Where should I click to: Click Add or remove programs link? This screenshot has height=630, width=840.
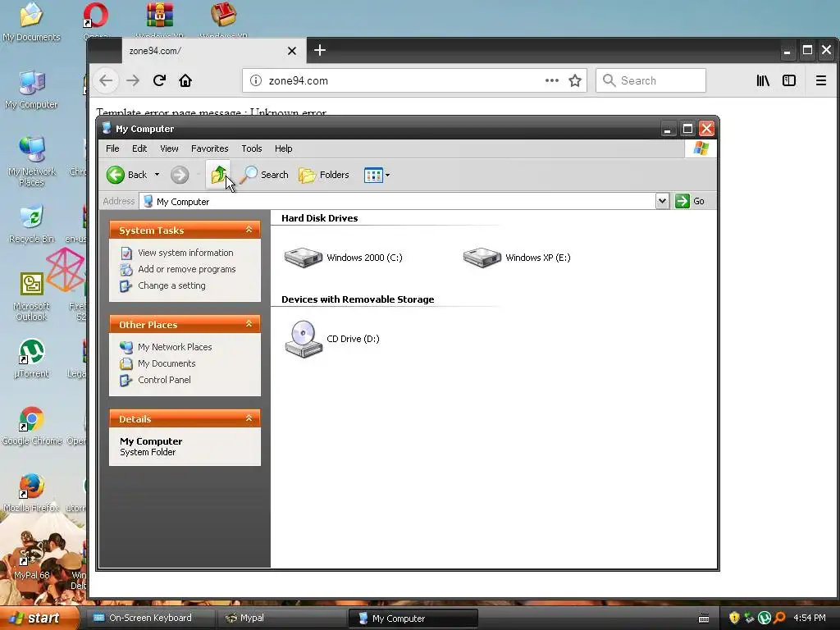(186, 269)
